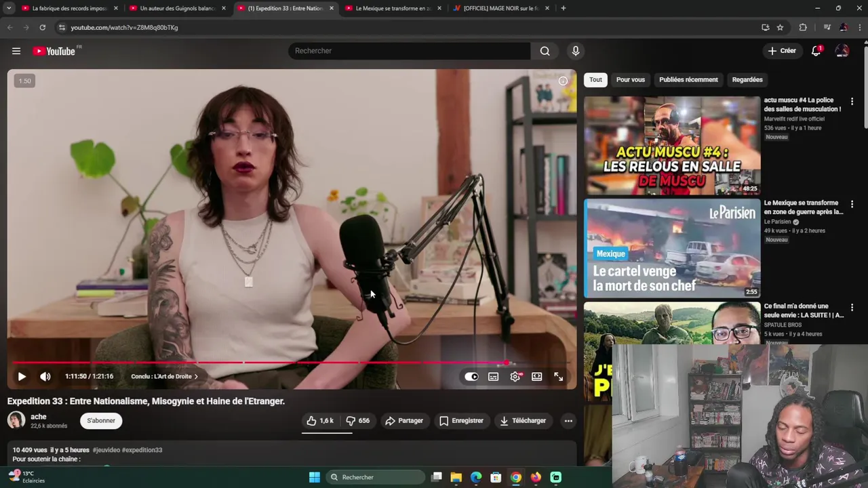Open Créer button
868x488 pixels.
tap(782, 51)
